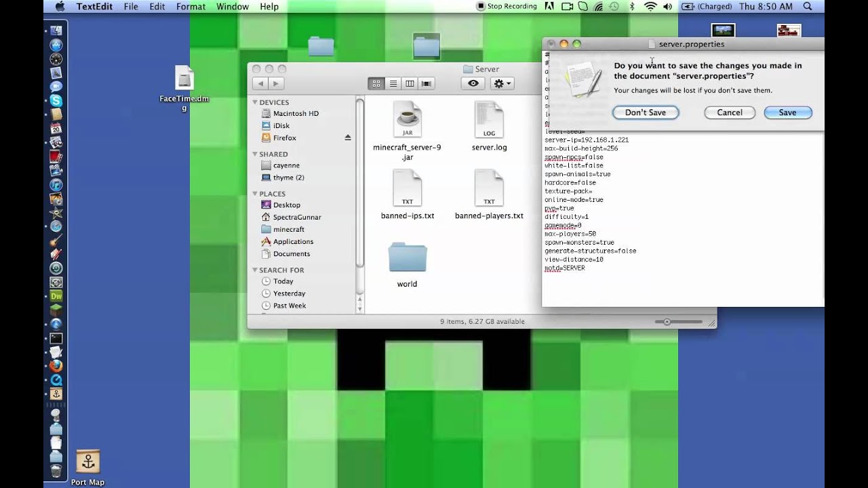Launch Firefox from the Dock
This screenshot has width=868, height=488.
pyautogui.click(x=56, y=366)
